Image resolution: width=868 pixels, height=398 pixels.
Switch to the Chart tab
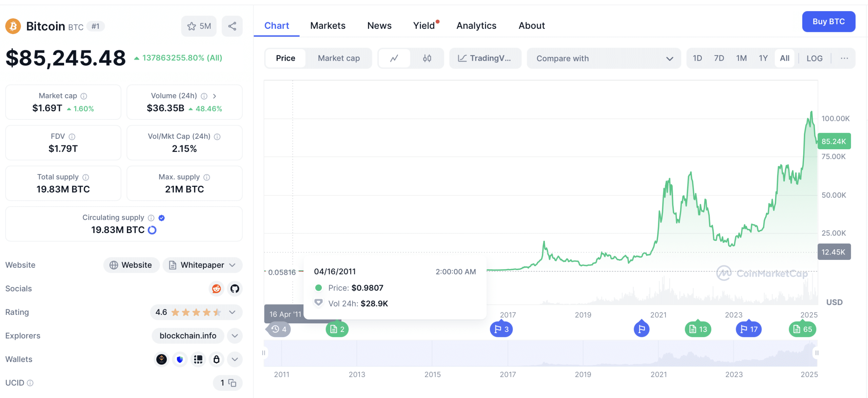click(276, 26)
